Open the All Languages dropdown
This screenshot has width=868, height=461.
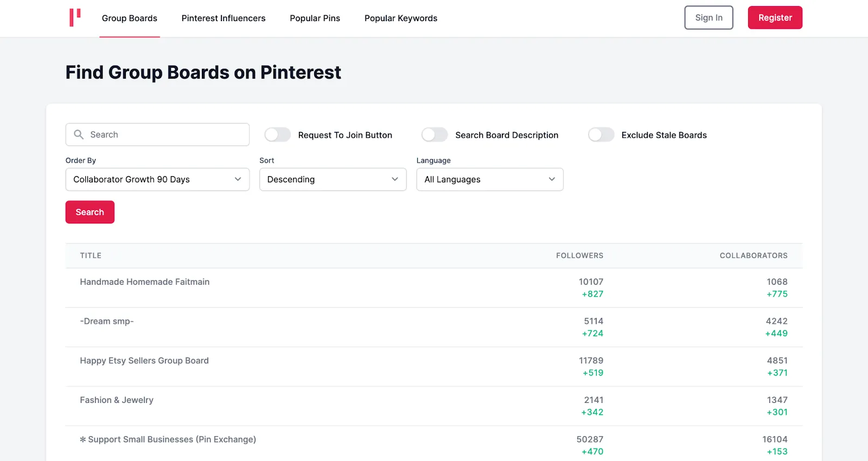tap(490, 180)
